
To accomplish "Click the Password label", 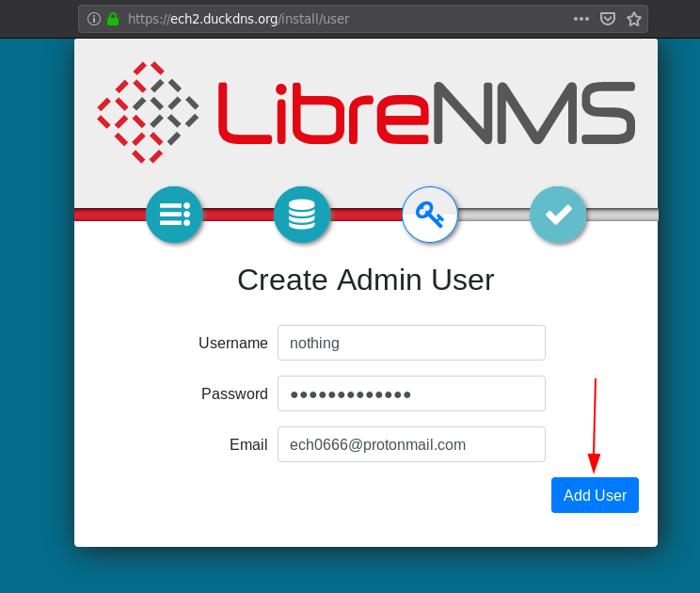I will [234, 393].
